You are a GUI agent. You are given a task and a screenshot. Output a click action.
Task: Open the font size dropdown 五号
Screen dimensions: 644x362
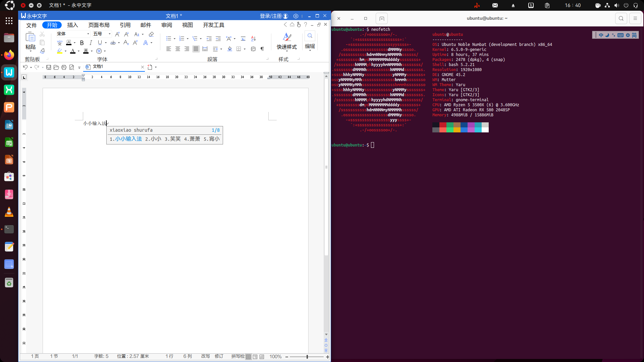(110, 34)
